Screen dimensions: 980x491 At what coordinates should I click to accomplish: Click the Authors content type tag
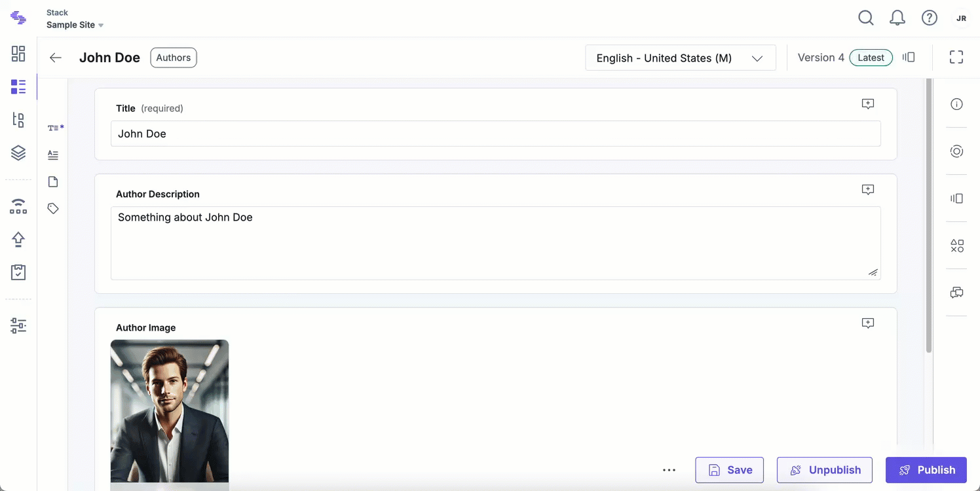click(x=174, y=58)
